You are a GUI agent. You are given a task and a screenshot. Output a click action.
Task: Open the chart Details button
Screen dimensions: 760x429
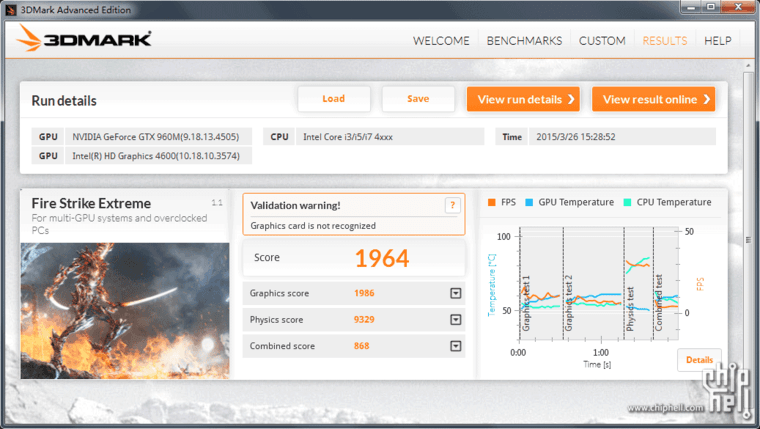click(x=699, y=360)
